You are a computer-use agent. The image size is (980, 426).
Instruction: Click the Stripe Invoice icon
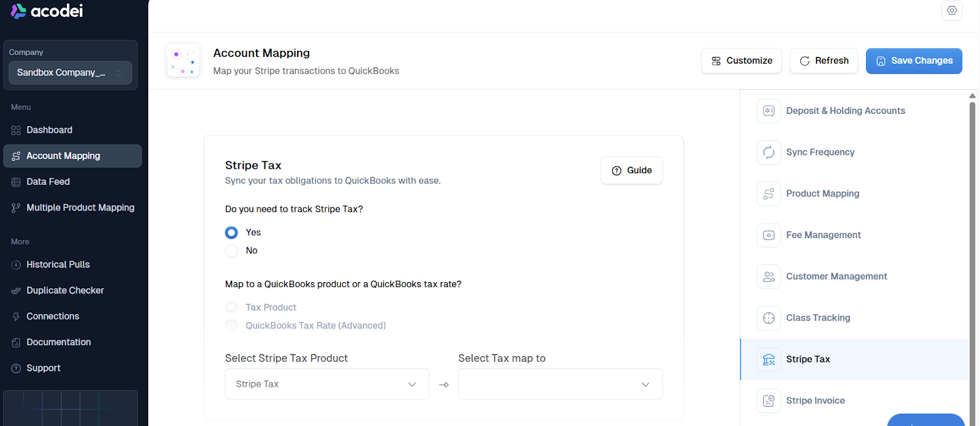click(x=769, y=401)
